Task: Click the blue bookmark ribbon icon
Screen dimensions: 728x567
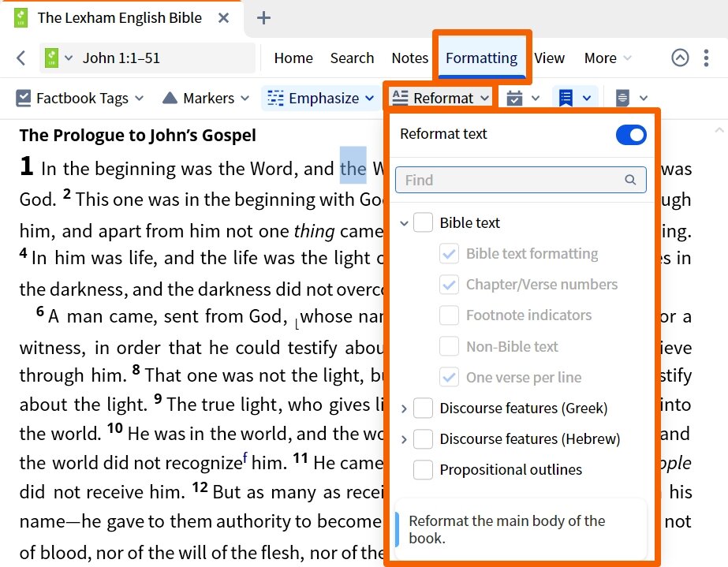Action: (566, 98)
